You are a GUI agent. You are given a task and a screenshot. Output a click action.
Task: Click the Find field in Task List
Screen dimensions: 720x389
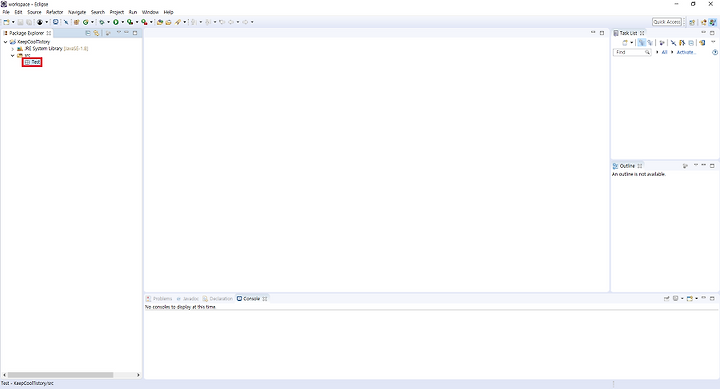click(x=632, y=52)
